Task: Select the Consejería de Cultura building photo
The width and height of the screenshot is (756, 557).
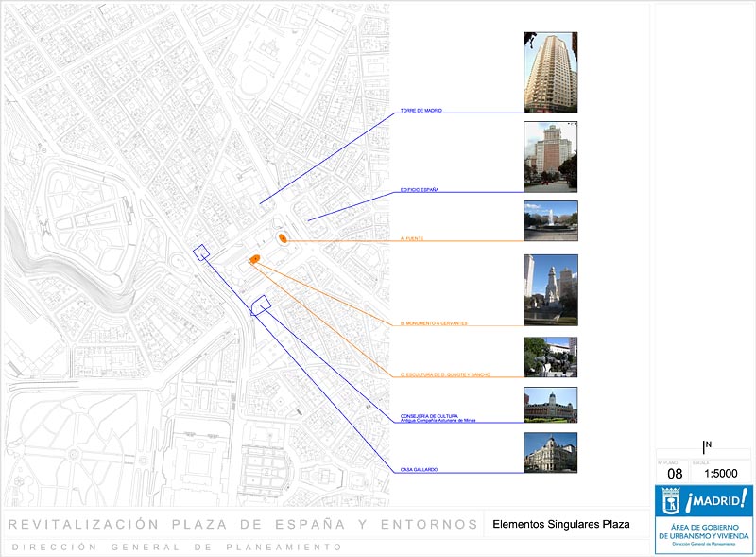Action: click(x=550, y=405)
